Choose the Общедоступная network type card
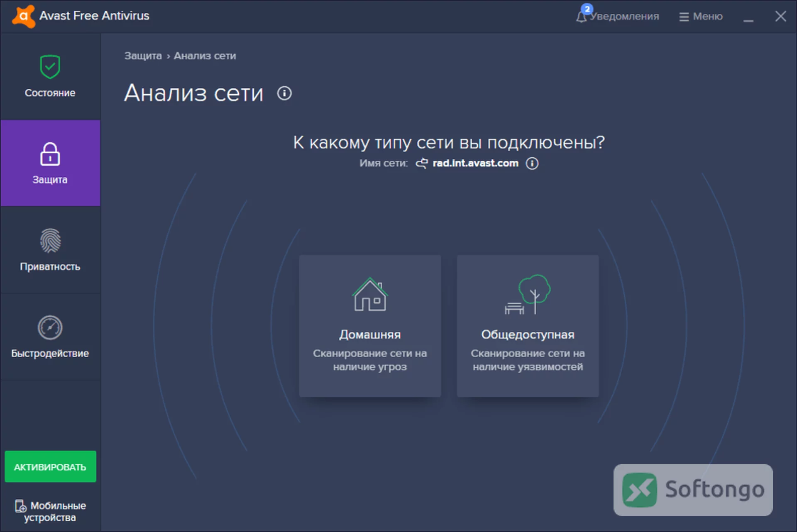797x532 pixels. click(x=528, y=326)
